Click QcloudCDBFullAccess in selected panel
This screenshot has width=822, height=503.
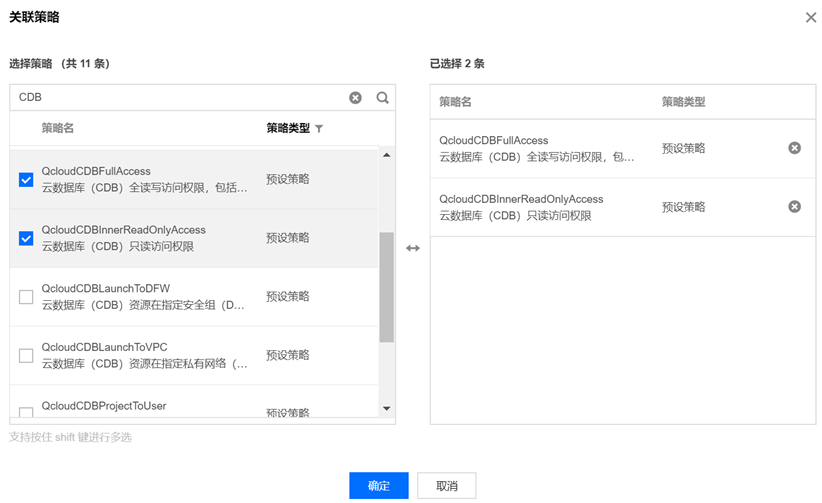(494, 141)
